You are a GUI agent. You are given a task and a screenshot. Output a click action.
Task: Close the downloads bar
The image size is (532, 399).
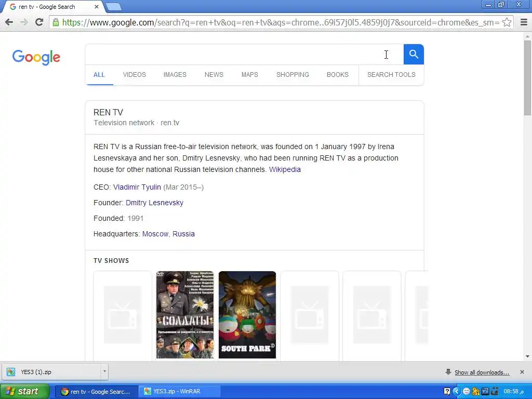tap(522, 372)
